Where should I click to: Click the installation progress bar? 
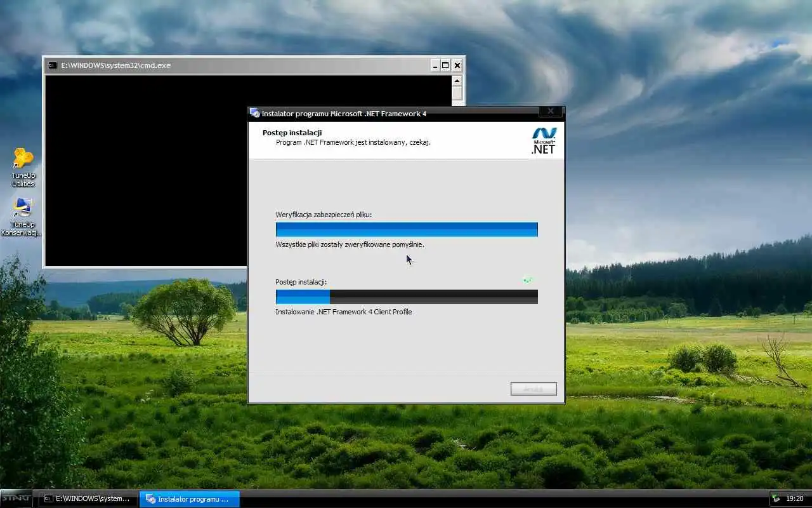tap(407, 297)
